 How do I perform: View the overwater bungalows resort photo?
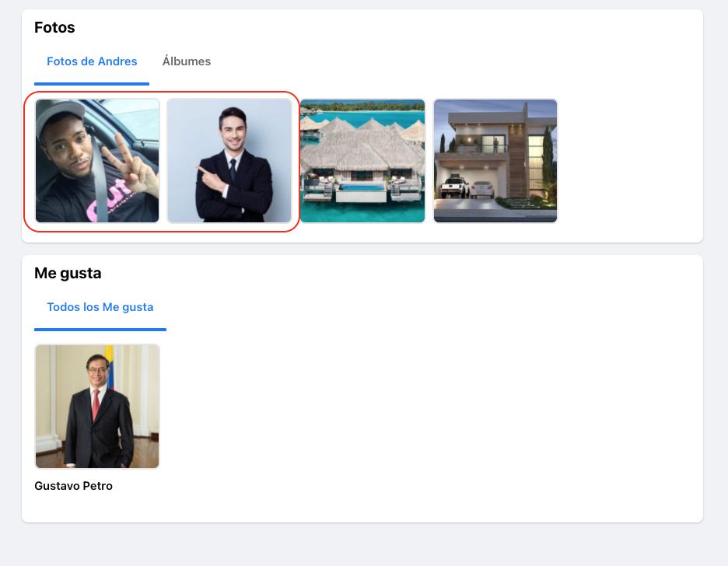point(362,160)
